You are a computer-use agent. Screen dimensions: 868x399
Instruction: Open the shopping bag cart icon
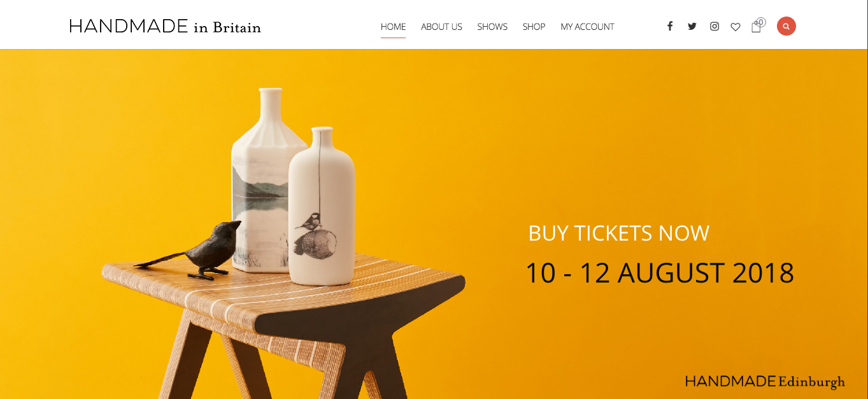756,27
